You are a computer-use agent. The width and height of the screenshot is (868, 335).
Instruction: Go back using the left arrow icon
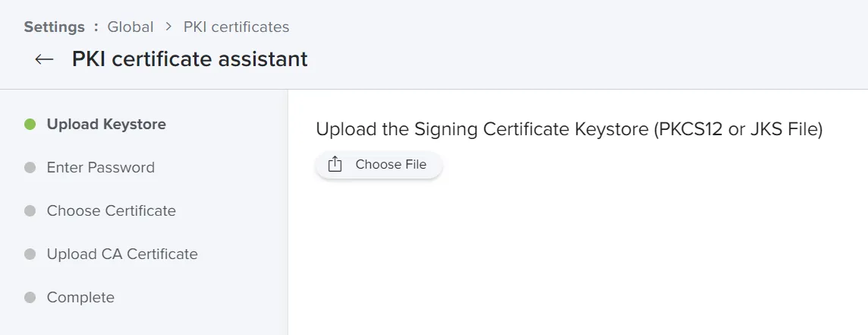tap(44, 59)
